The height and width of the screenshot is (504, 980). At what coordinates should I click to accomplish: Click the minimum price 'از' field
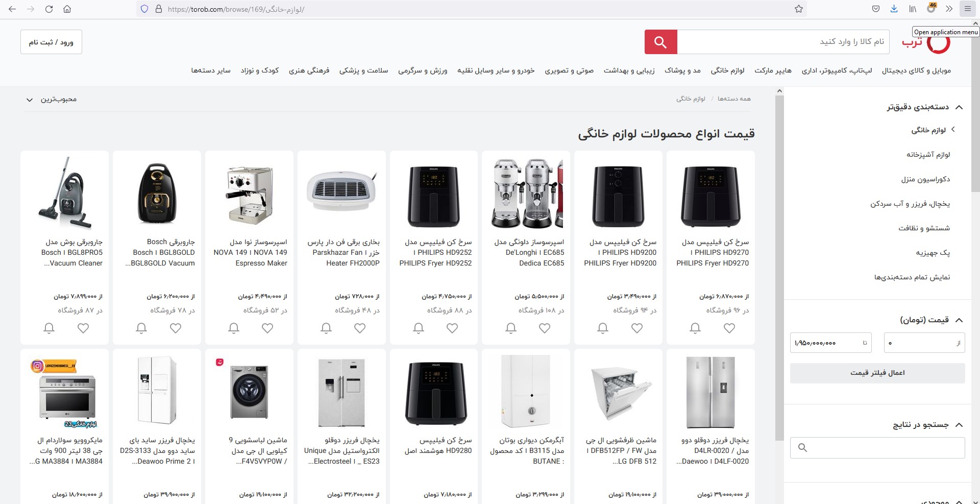(924, 343)
